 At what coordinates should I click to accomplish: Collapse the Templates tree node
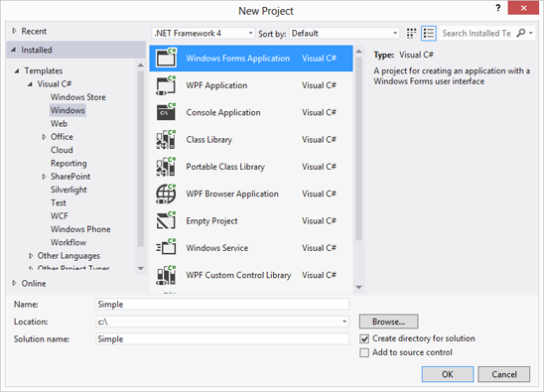tap(17, 70)
